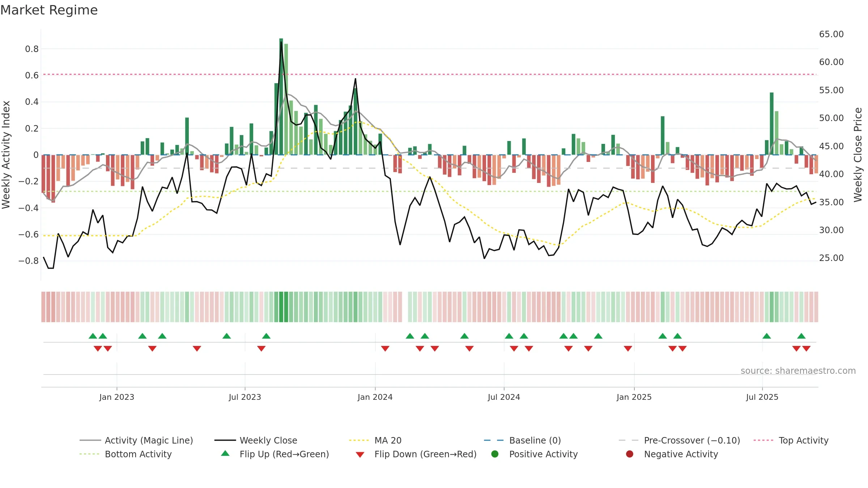Click the Jan 2023 x-axis label
The image size is (868, 488).
coord(117,397)
